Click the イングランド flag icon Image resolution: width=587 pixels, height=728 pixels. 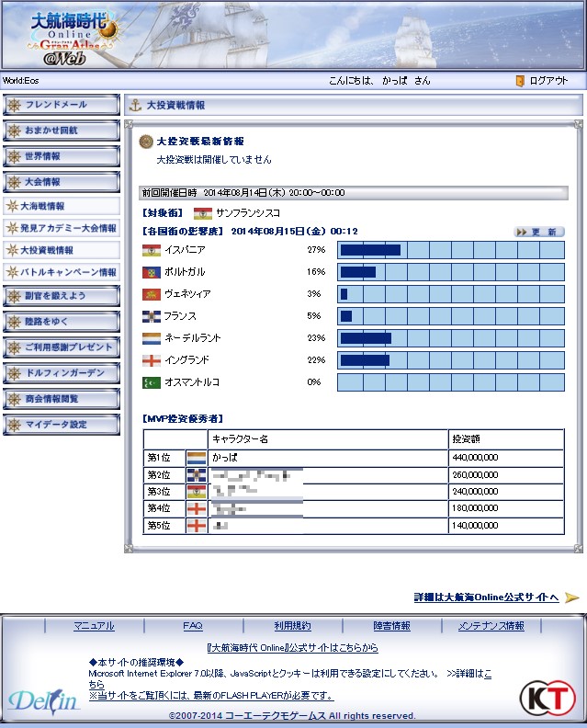152,360
